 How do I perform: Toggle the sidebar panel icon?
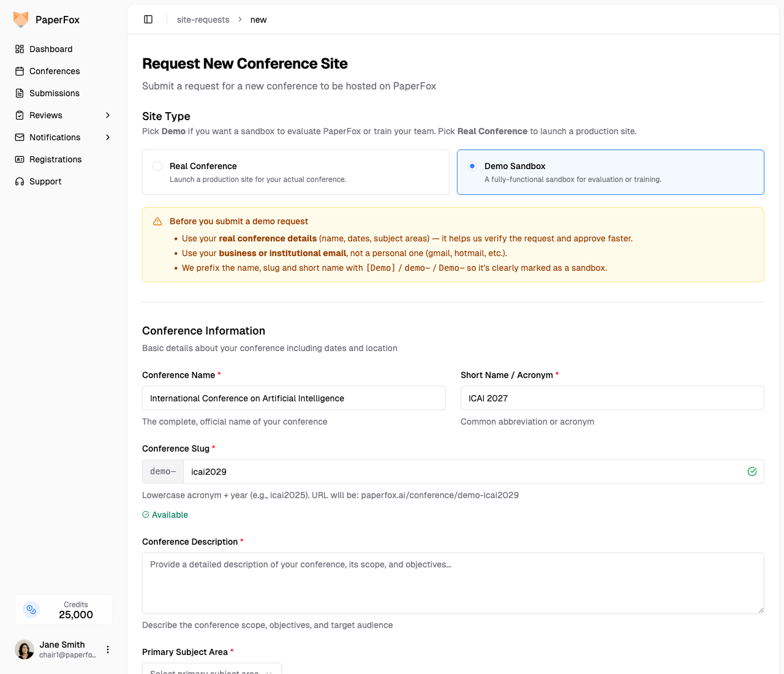pos(148,20)
